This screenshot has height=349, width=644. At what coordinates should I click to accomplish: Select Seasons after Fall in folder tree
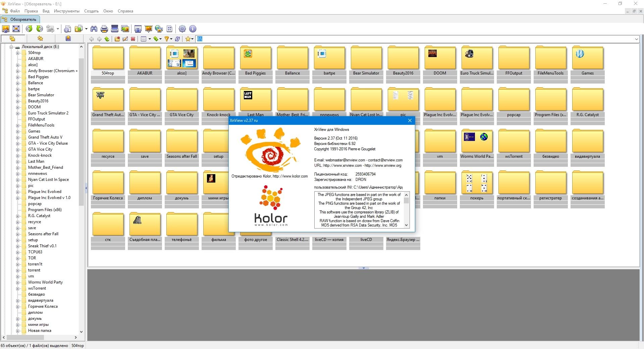43,234
